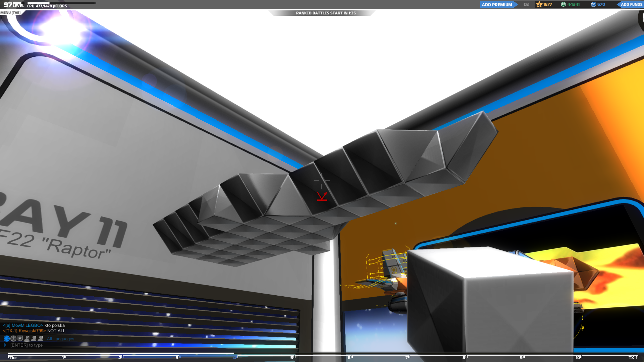Expand the chat arrow beside ENTER to type
This screenshot has width=644, height=362.
point(5,345)
